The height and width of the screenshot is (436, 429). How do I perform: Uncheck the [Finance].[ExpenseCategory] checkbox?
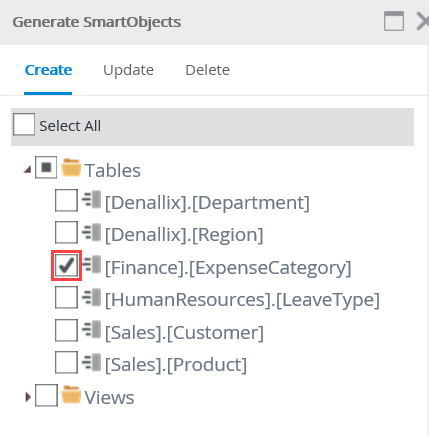coord(66,265)
